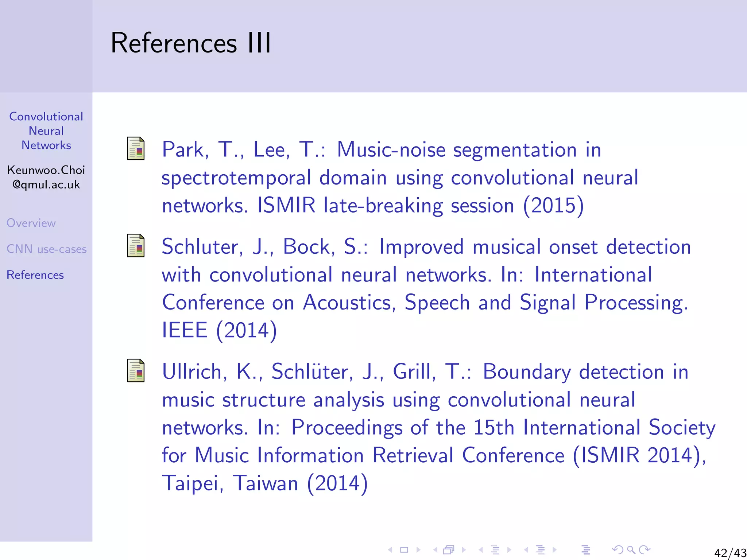Screen dimensions: 747x560
Task: Go to previous section arrow
Action: (526, 550)
